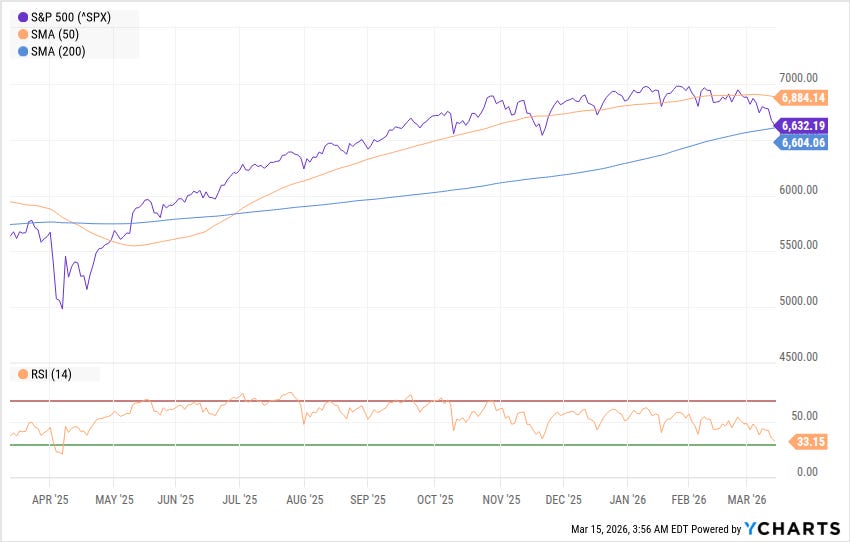
Task: Click the NOV '25 x-axis label
Action: coord(501,500)
